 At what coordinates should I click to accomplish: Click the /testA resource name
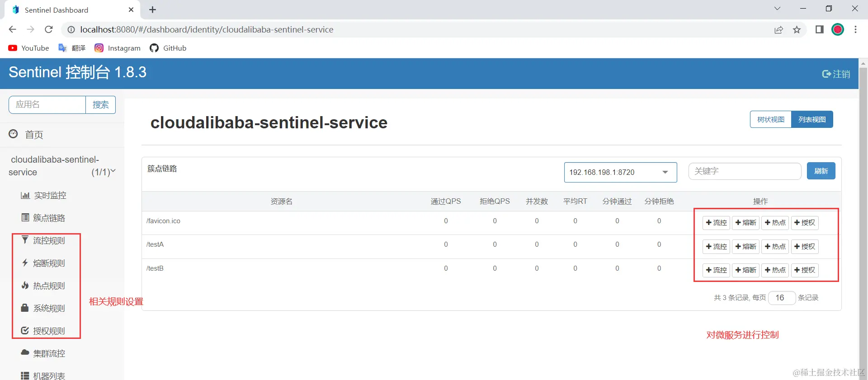[x=155, y=244]
